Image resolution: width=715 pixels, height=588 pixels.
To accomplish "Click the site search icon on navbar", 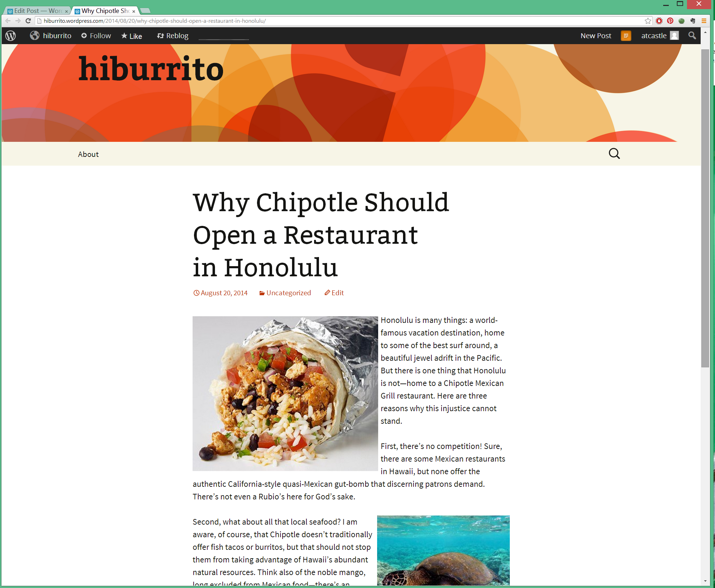I will (614, 154).
